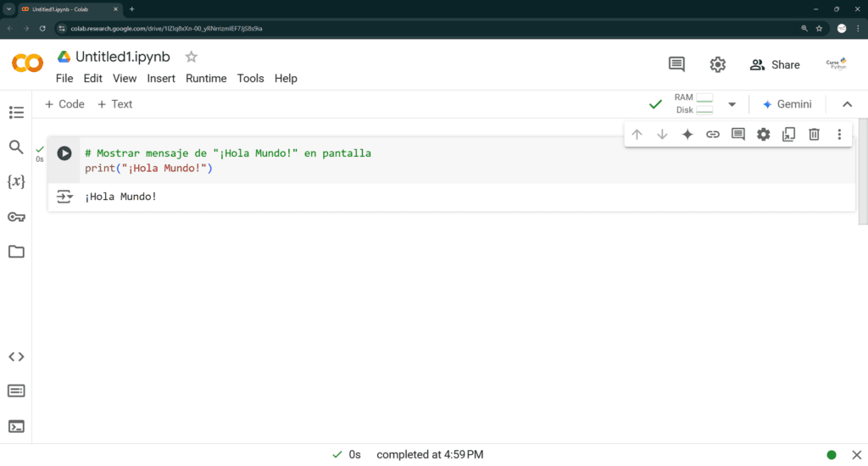Image resolution: width=868 pixels, height=466 pixels.
Task: Open the Files folder icon in sidebar
Action: click(16, 252)
